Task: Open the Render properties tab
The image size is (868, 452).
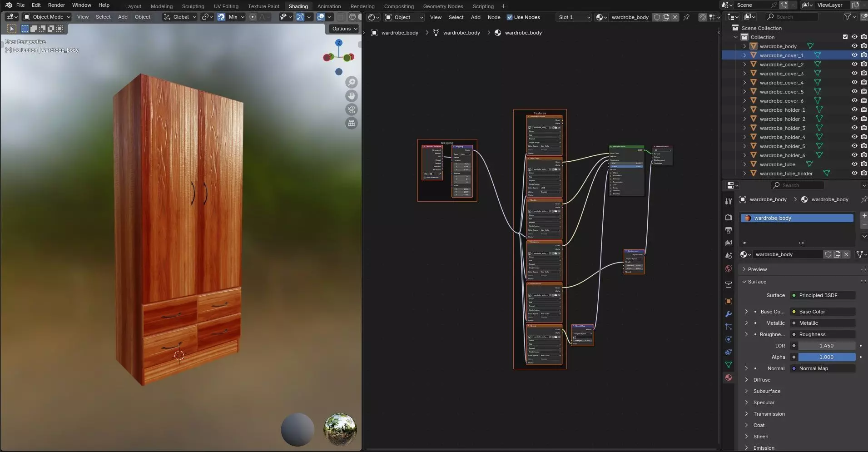Action: click(729, 217)
